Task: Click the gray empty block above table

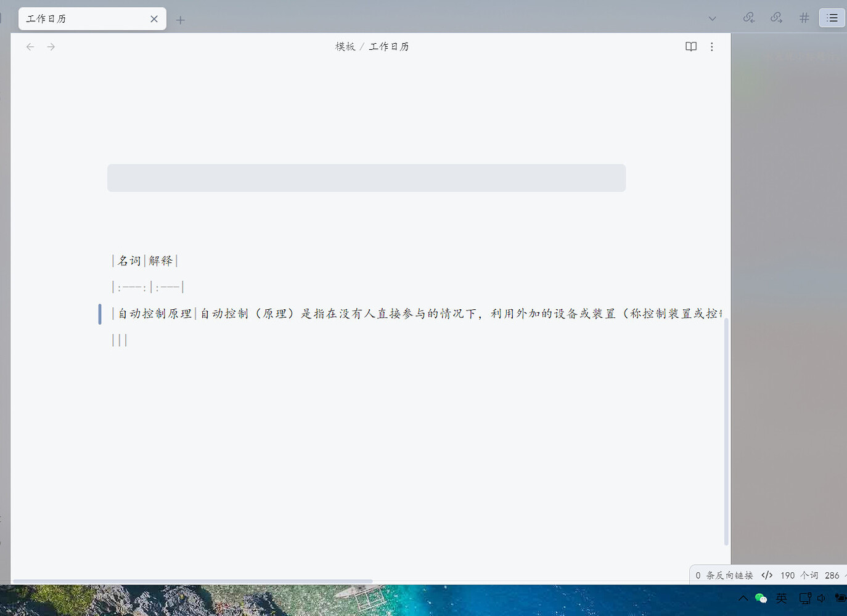Action: (x=366, y=178)
